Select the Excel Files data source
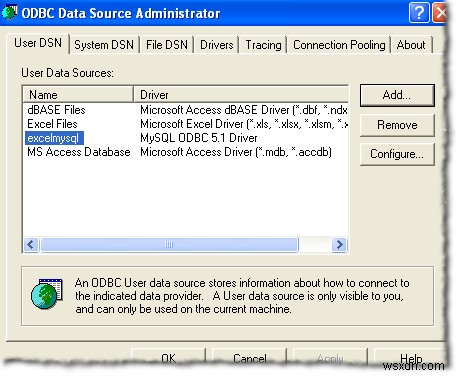Screen dimensions: 456x376 [52, 124]
